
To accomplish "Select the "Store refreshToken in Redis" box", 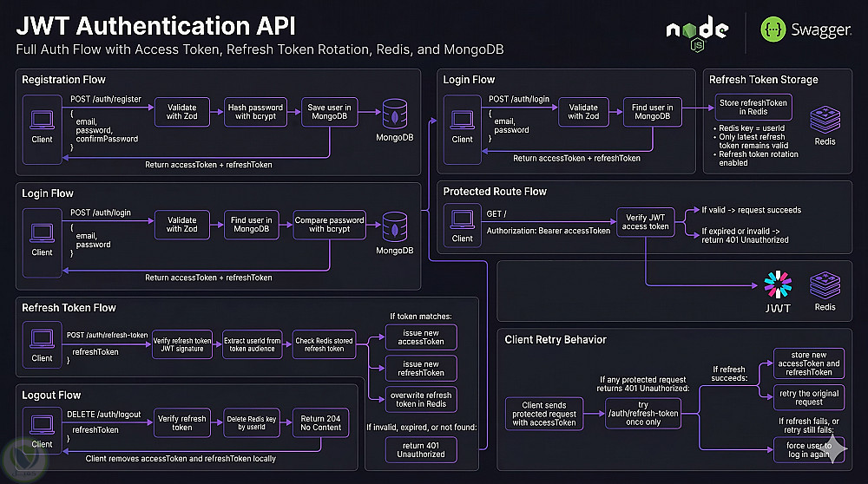I will [x=753, y=108].
